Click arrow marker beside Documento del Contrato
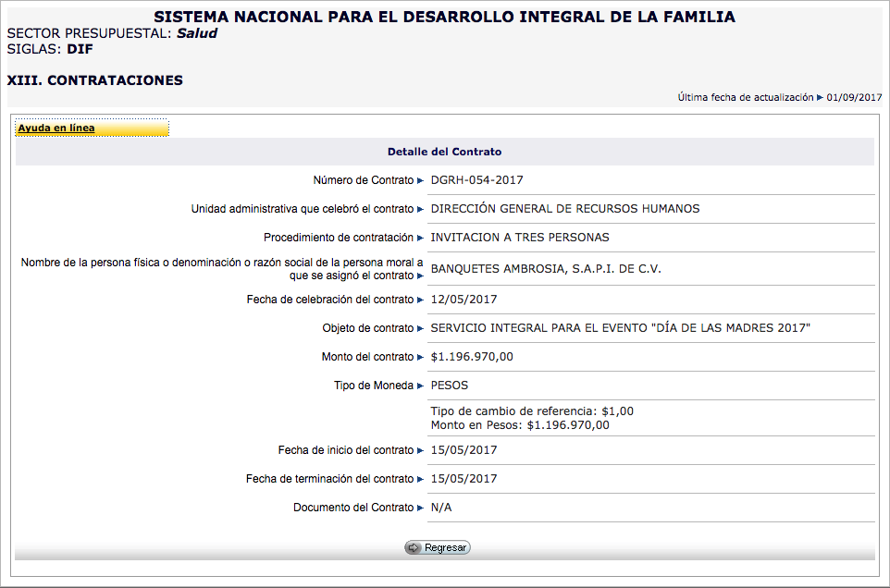The height and width of the screenshot is (588, 890). click(x=420, y=508)
